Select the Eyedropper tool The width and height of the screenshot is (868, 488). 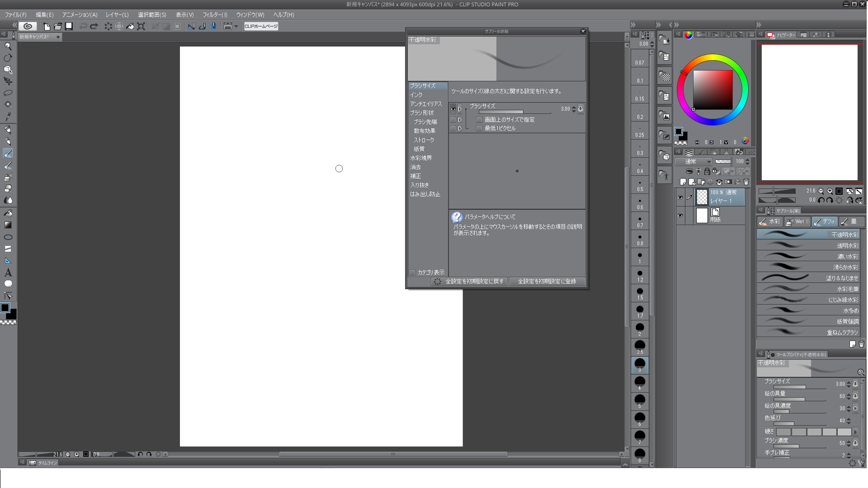click(8, 117)
